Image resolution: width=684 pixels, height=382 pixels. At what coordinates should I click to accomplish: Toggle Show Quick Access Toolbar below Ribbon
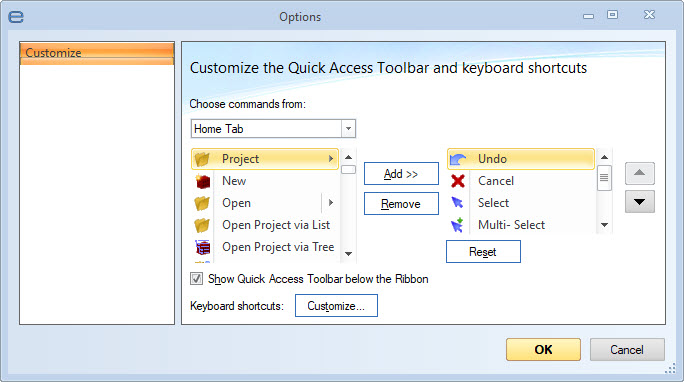click(x=196, y=279)
